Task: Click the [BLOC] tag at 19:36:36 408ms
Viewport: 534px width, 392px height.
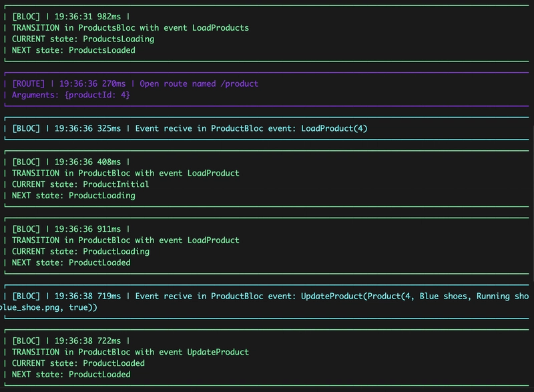Action: pos(26,162)
